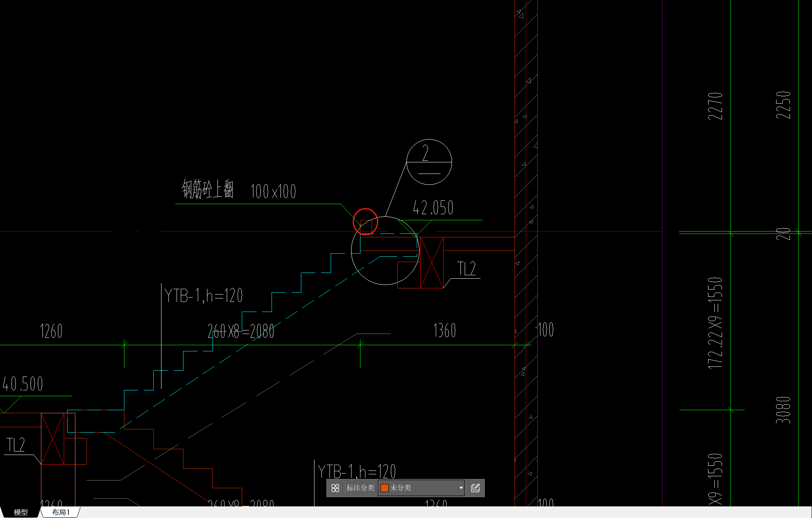Select the small vertical 20 dimension
The width and height of the screenshot is (812, 518).
(783, 234)
